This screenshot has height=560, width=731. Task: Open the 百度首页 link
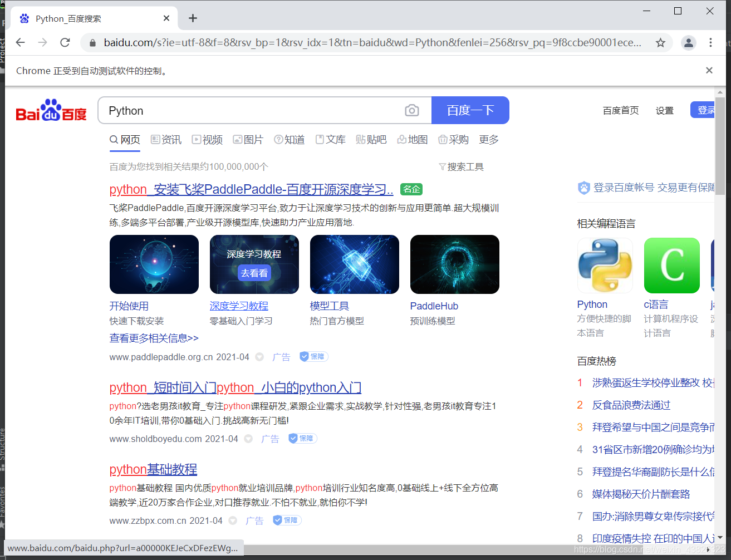pos(621,111)
